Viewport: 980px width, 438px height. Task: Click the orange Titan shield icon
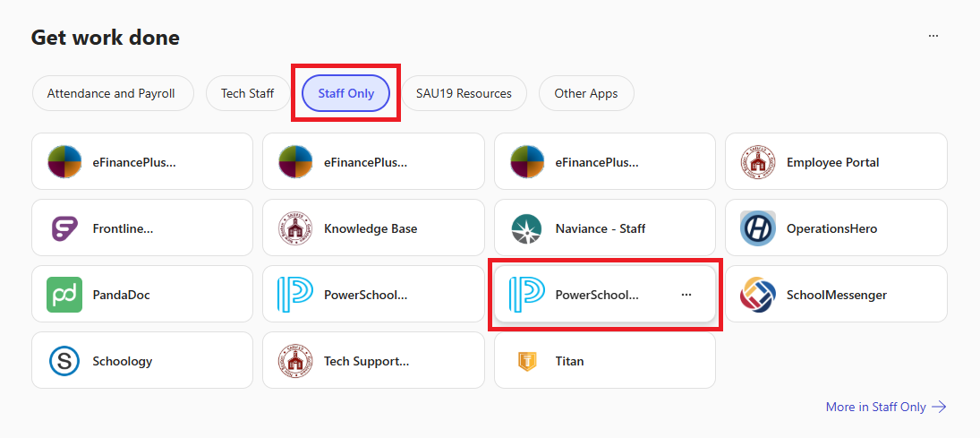point(527,361)
